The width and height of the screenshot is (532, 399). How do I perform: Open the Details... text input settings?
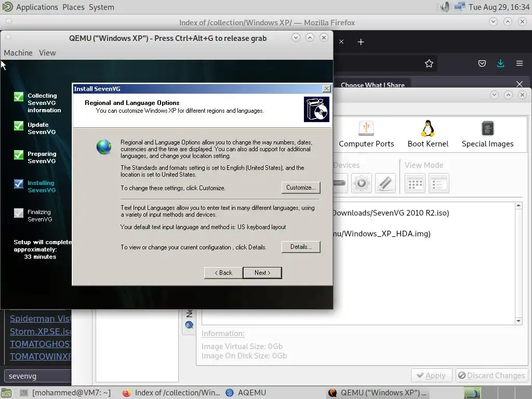click(x=301, y=247)
